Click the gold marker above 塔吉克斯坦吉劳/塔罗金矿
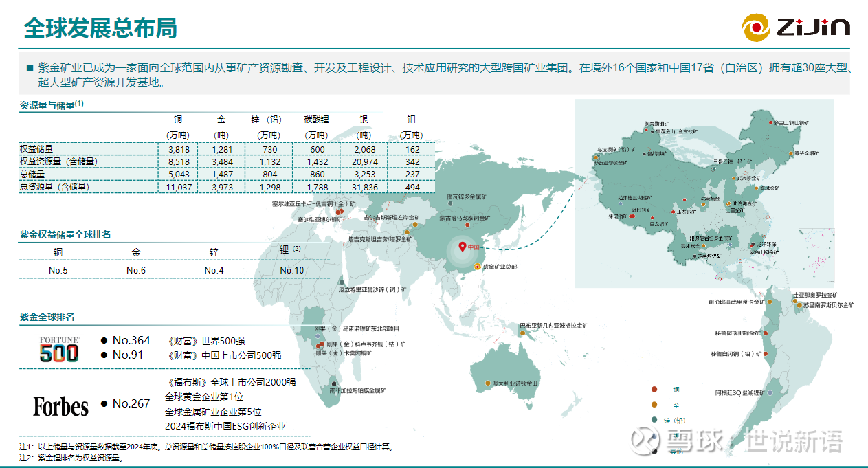 (x=406, y=233)
